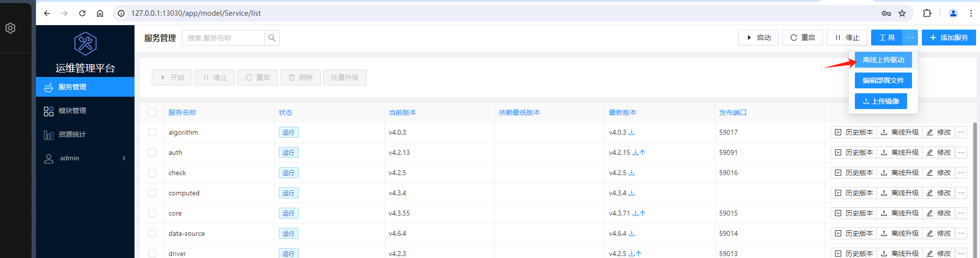Toggle the tools dropdown ellipsis button
980x258 pixels.
coord(910,37)
